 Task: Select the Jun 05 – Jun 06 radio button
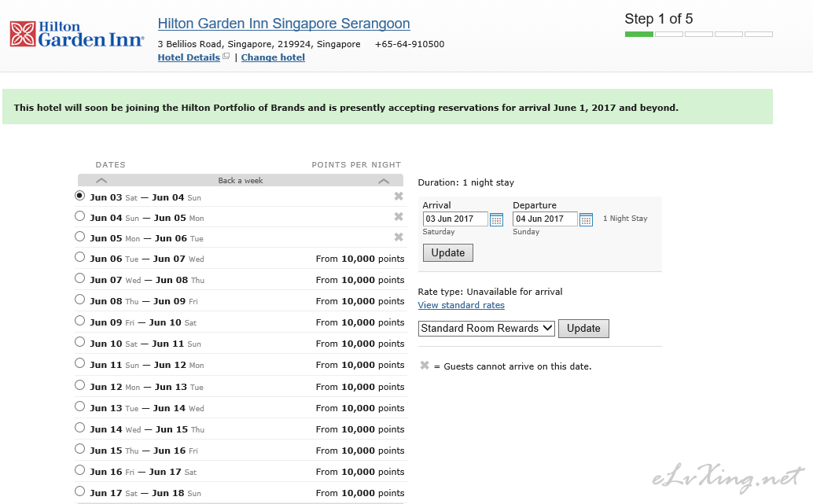pyautogui.click(x=79, y=237)
